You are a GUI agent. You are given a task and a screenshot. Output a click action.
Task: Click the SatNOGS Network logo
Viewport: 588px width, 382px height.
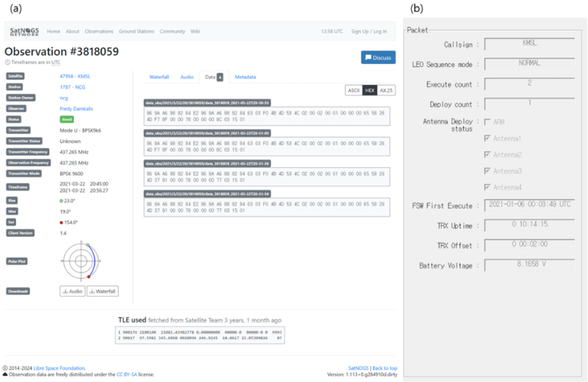pos(24,31)
